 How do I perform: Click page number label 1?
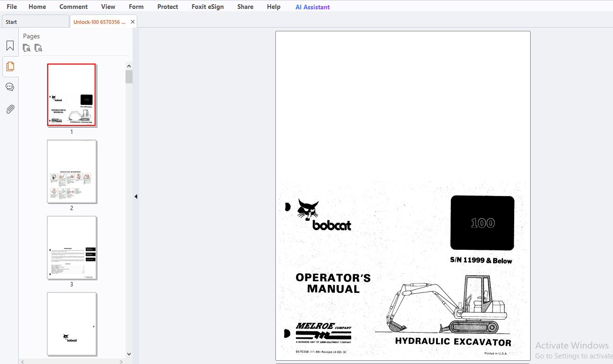(x=72, y=132)
